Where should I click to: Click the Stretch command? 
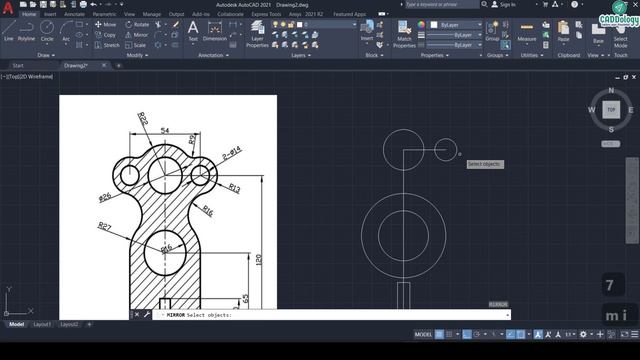pyautogui.click(x=107, y=45)
